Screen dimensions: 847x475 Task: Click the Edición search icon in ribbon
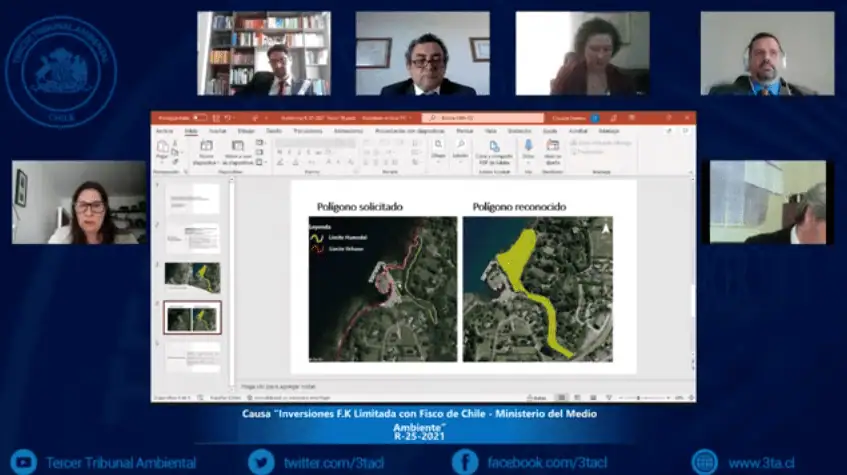460,145
